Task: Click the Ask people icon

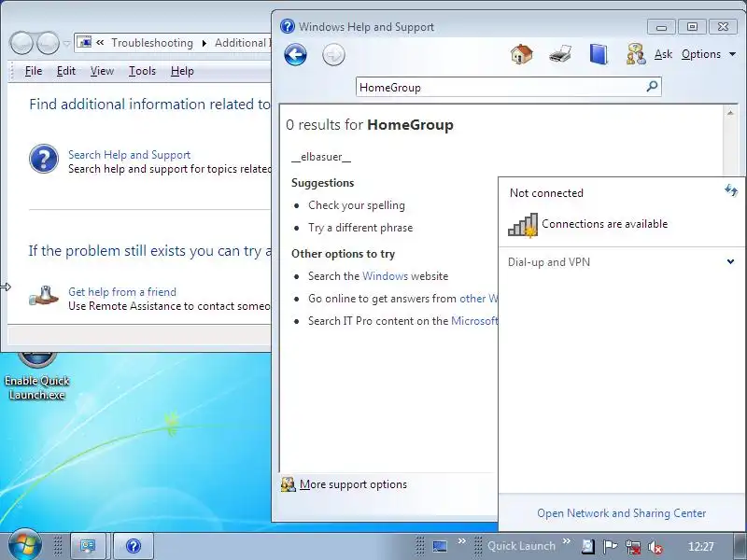Action: [636, 54]
